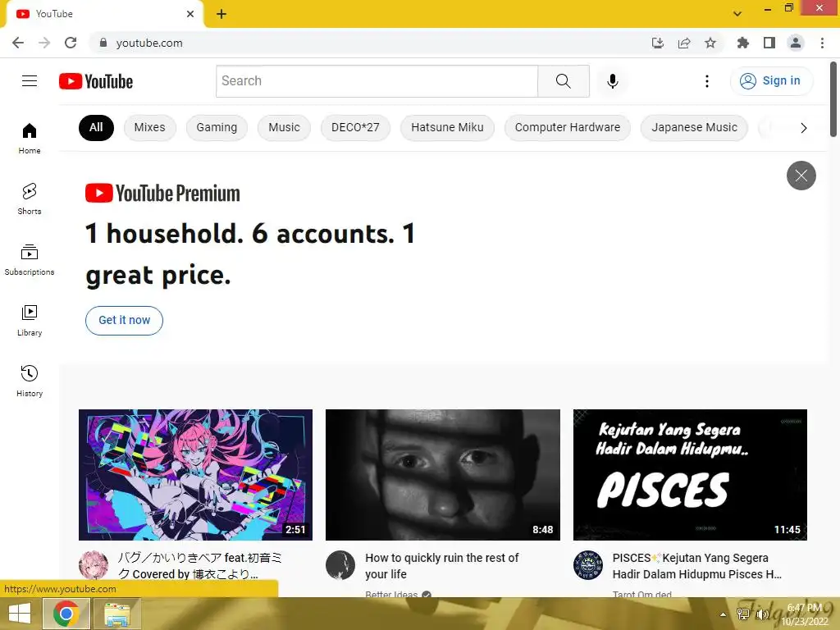Image resolution: width=840 pixels, height=630 pixels.
Task: Dismiss the YouTube Premium banner
Action: point(801,176)
